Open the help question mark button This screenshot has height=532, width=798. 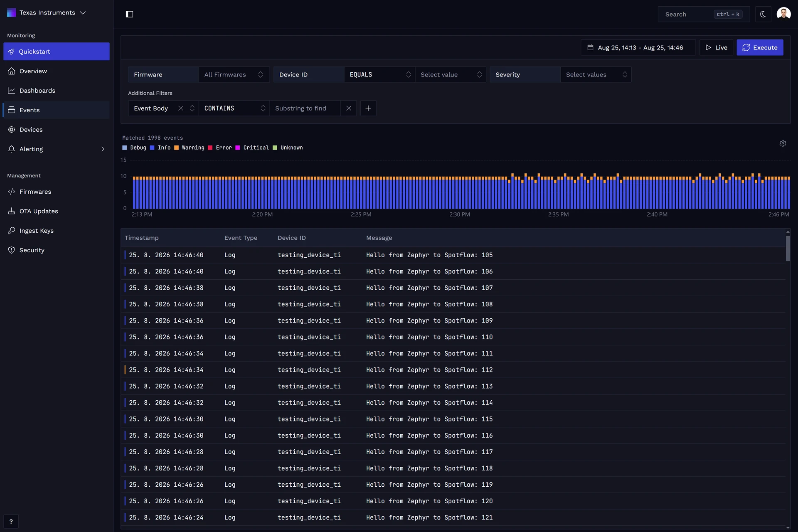tap(11, 522)
